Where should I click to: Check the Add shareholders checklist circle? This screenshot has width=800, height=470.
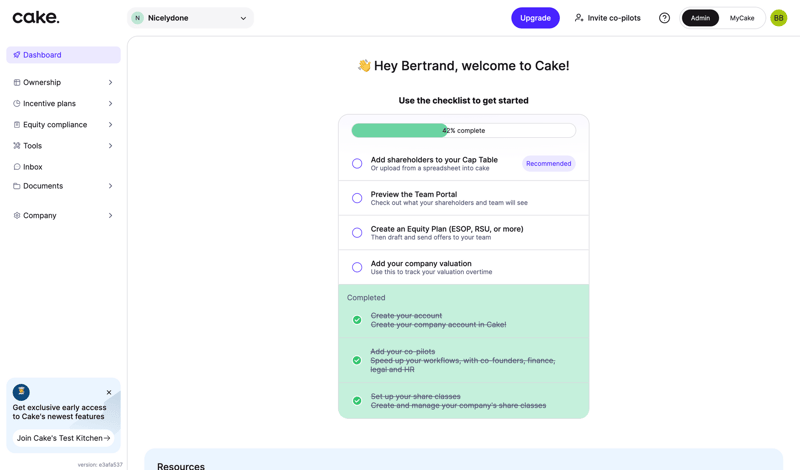click(x=357, y=164)
